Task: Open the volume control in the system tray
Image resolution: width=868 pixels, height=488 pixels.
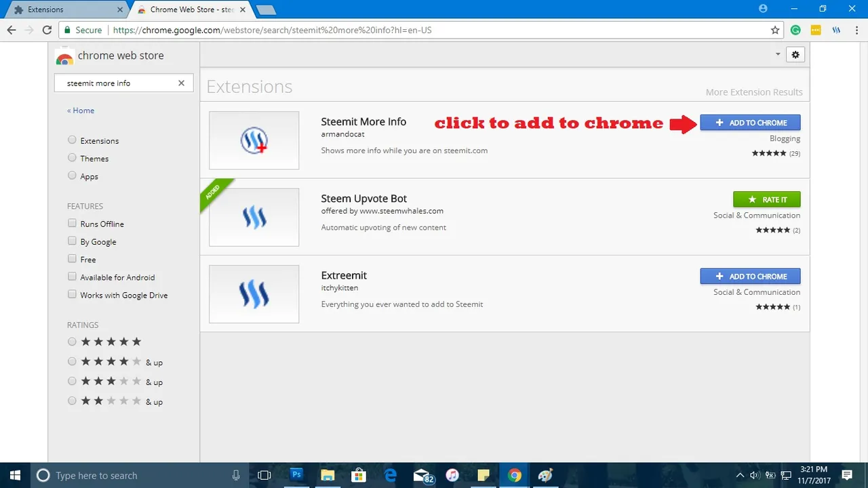Action: pos(754,475)
